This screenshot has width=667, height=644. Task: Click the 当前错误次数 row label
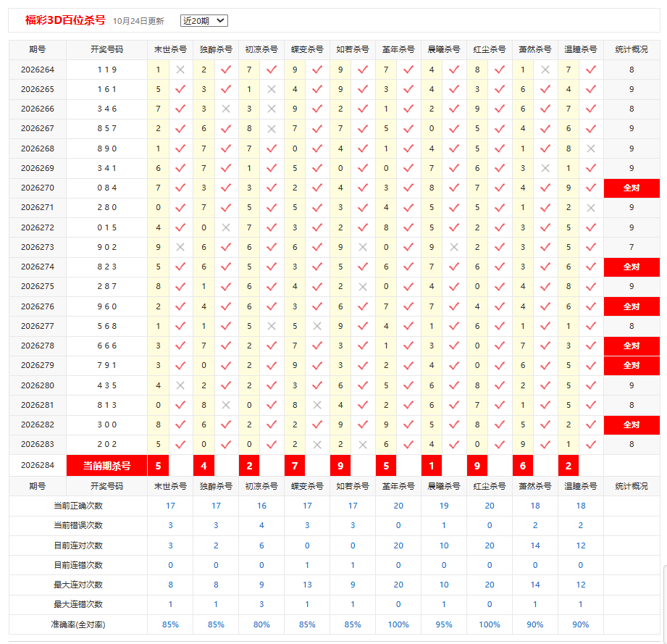[78, 525]
